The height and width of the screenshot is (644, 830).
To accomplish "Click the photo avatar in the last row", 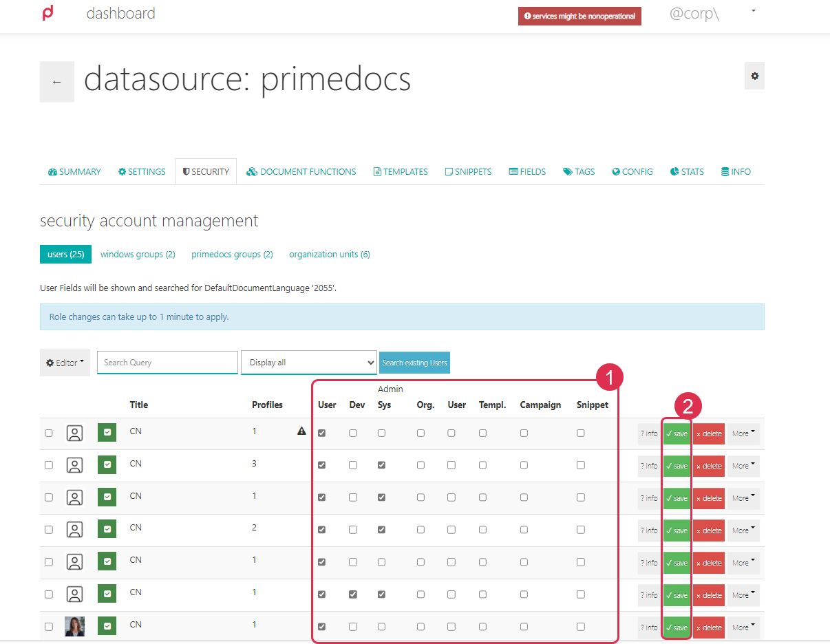I will [74, 626].
